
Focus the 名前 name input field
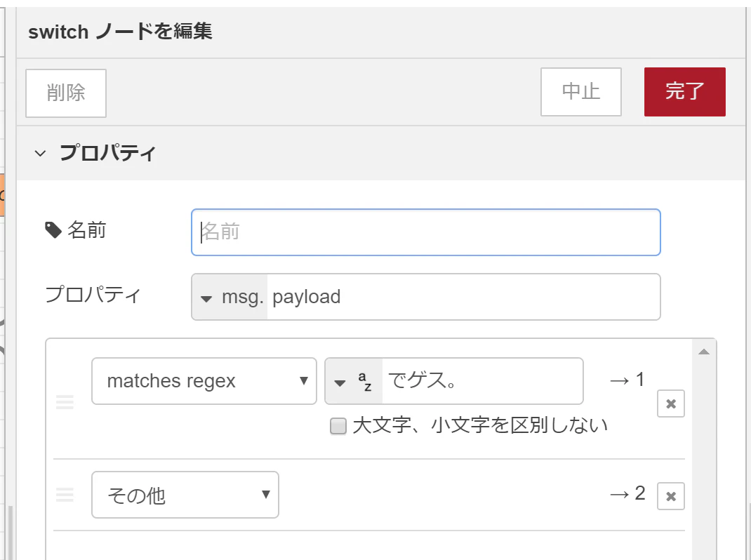coord(426,232)
